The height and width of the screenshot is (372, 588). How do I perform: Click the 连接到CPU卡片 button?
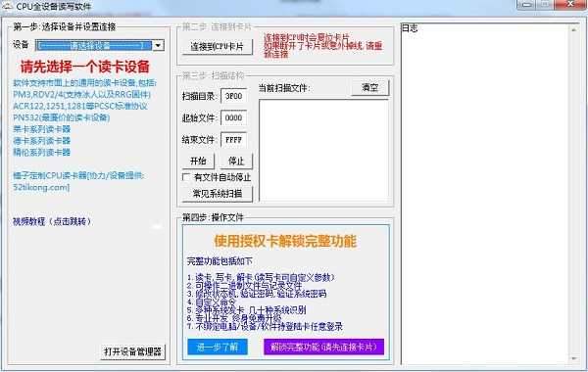pyautogui.click(x=218, y=46)
